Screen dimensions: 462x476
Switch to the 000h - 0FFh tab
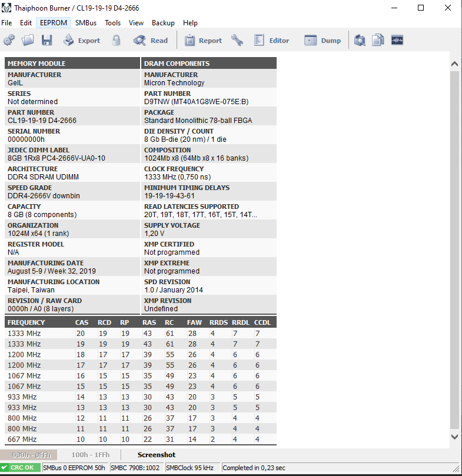point(29,455)
